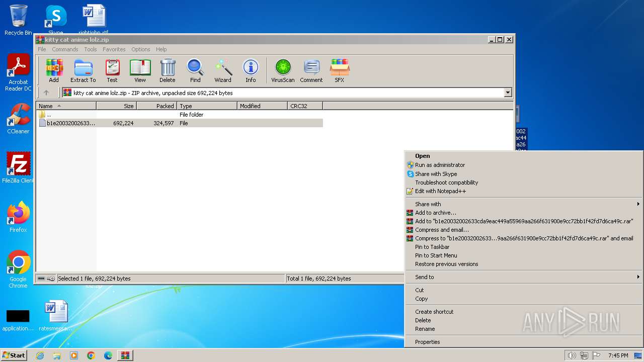
Task: Open the Commands menu
Action: pos(65,49)
